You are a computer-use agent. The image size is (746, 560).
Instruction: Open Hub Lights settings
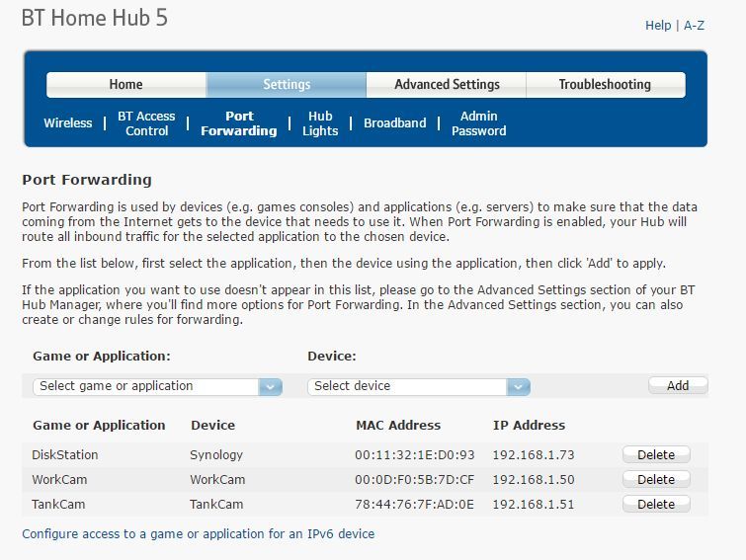click(320, 123)
